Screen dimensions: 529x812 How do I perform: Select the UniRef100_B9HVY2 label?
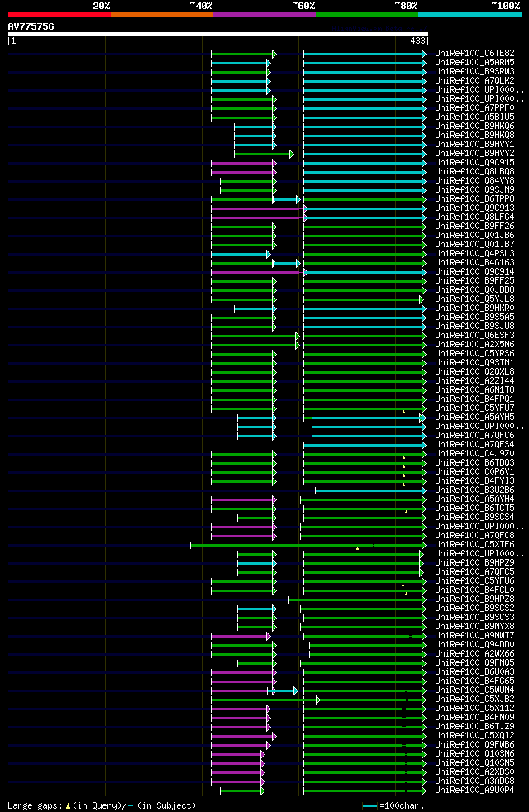click(x=474, y=153)
